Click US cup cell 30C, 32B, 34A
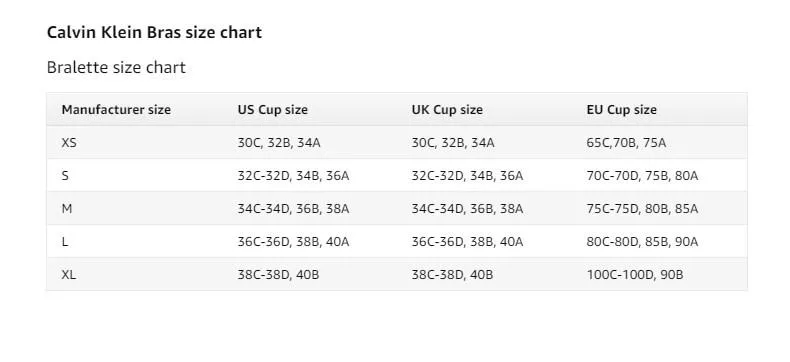The height and width of the screenshot is (362, 790). 279,143
